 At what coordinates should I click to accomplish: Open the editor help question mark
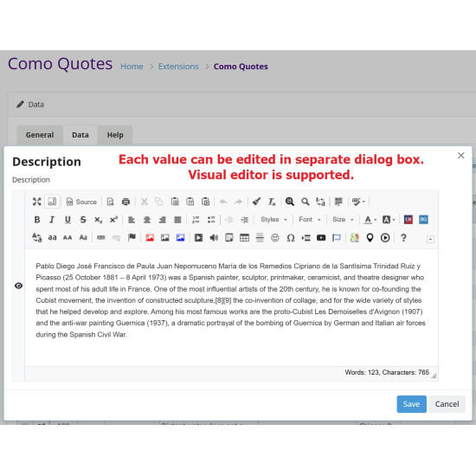click(403, 237)
